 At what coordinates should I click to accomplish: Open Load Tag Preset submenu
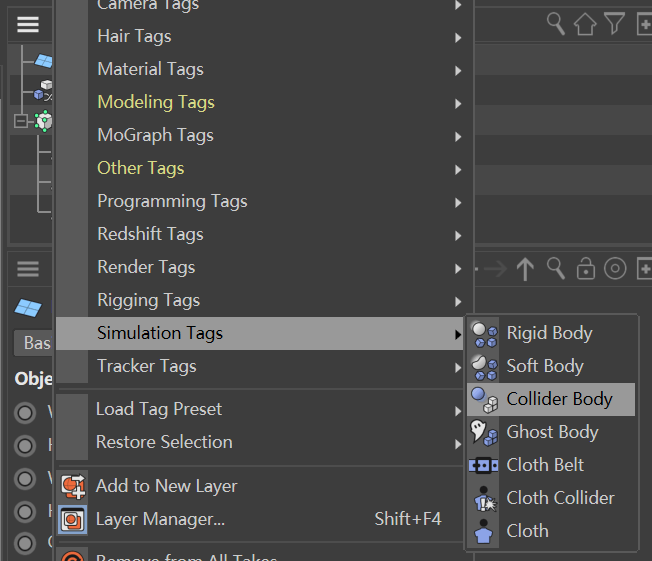click(x=259, y=410)
